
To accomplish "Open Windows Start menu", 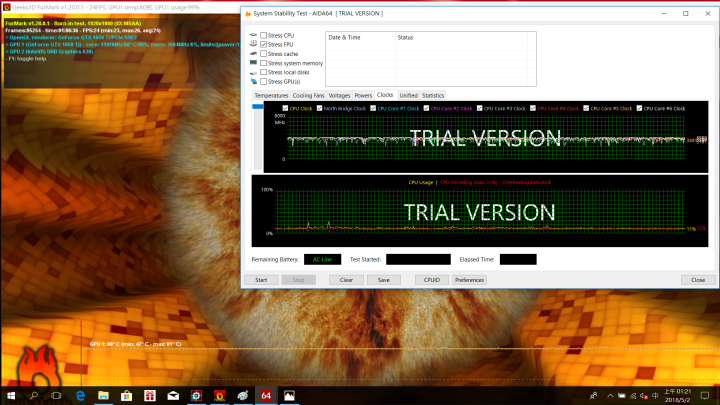I will tap(11, 395).
